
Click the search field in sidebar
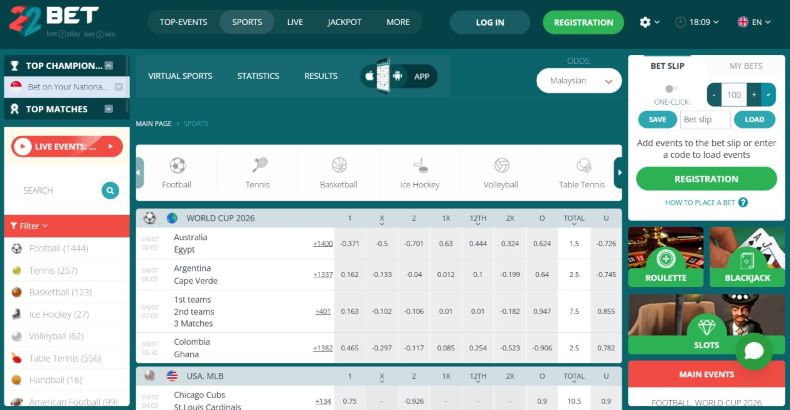tap(55, 190)
